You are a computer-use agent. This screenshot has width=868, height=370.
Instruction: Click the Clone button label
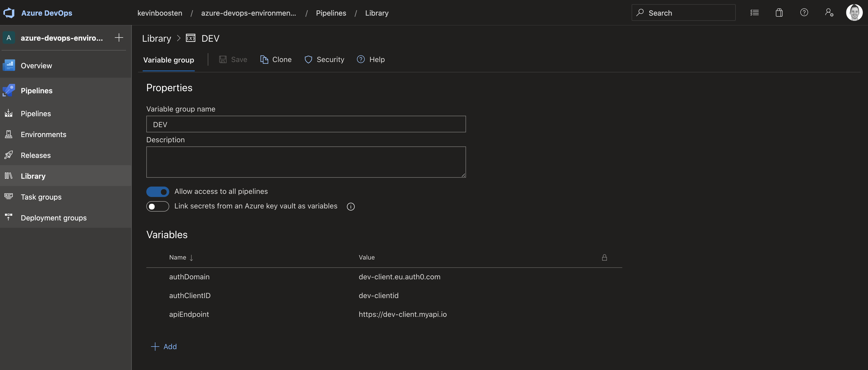pyautogui.click(x=282, y=59)
